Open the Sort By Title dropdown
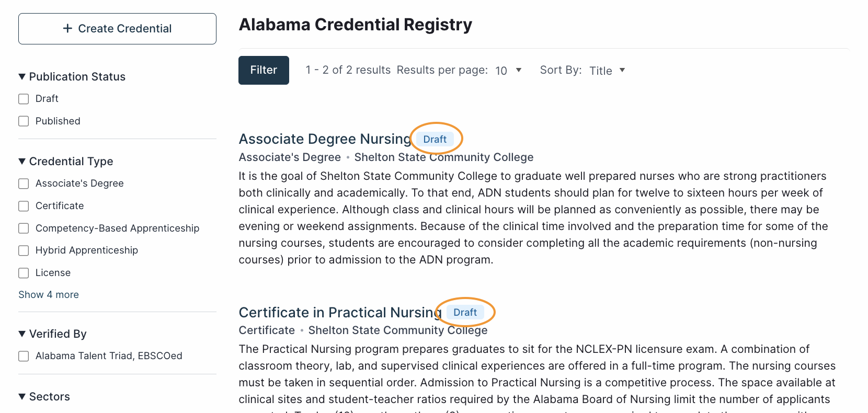 (607, 71)
